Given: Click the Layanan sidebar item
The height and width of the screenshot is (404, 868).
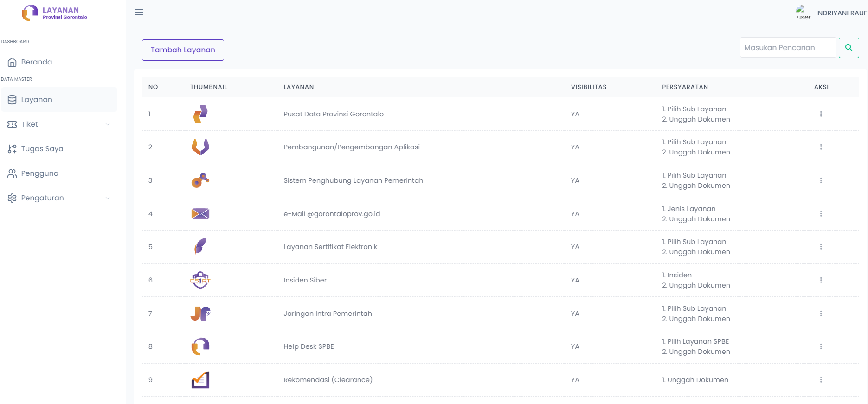Looking at the screenshot, I should coord(37,100).
